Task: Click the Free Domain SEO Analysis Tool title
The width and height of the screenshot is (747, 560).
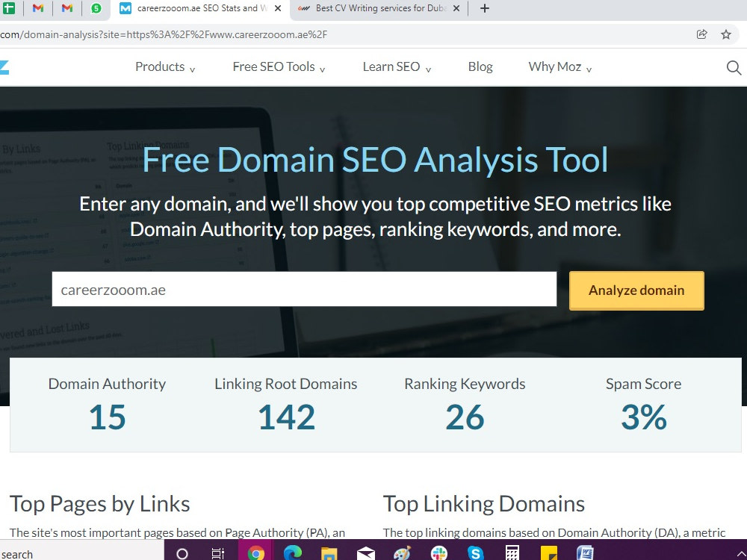Action: (375, 160)
